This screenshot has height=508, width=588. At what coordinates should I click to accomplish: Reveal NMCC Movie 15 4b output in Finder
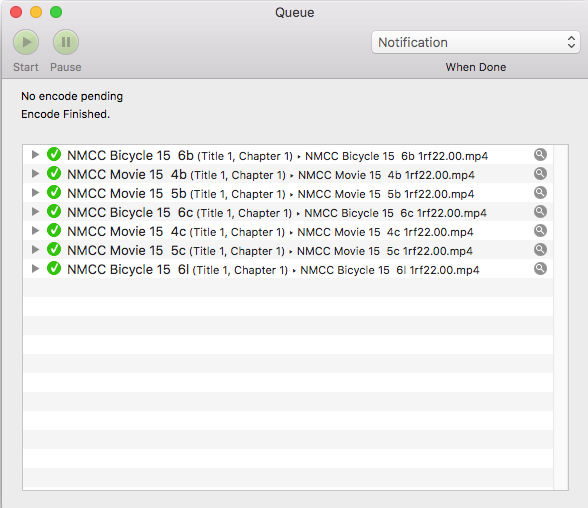point(540,174)
